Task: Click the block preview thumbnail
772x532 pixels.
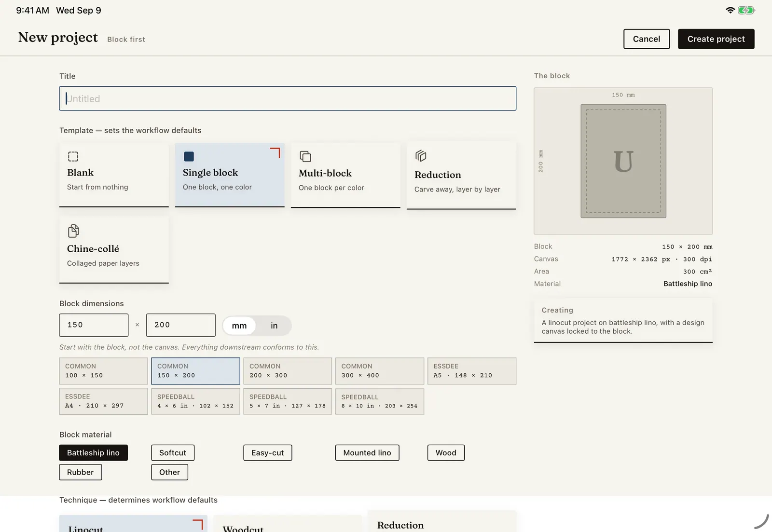Action: click(623, 161)
